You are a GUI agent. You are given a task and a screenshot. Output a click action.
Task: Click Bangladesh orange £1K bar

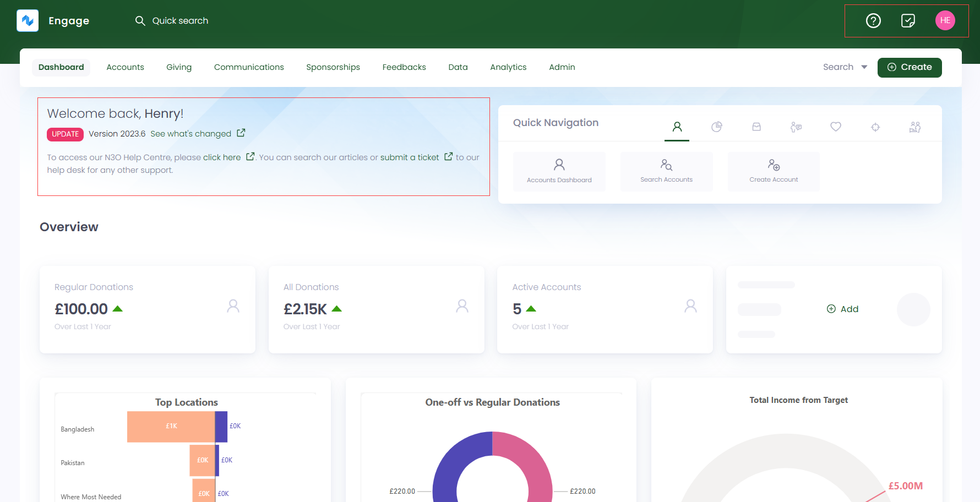(171, 427)
